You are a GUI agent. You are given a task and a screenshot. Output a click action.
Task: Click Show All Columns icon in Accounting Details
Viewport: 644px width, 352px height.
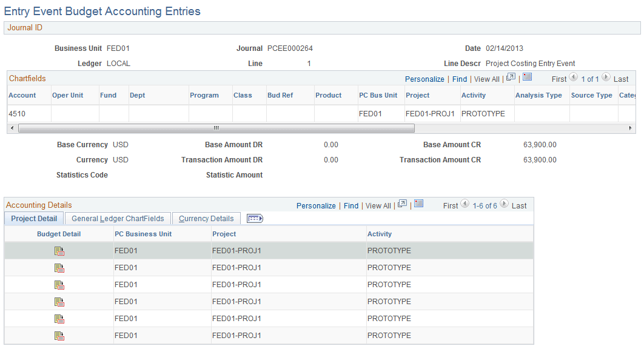[x=255, y=218]
